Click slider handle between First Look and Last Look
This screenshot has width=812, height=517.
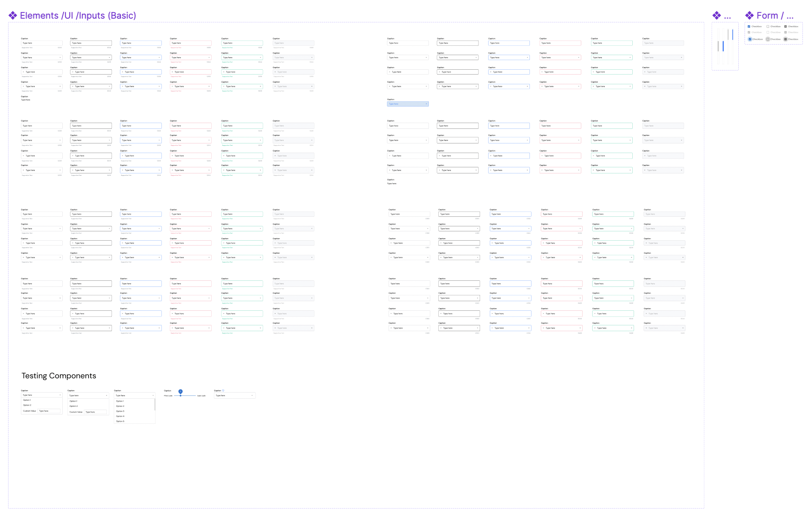click(x=181, y=396)
